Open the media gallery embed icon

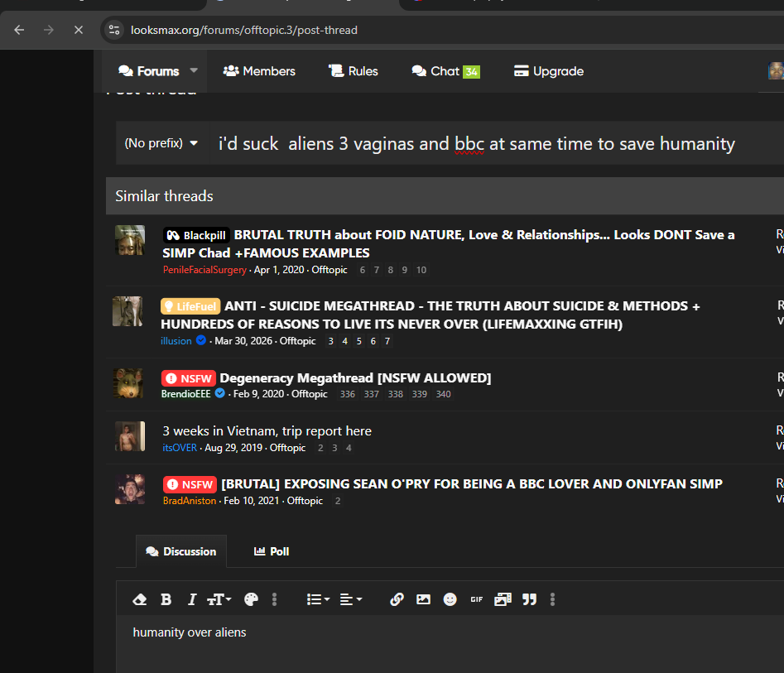coord(503,599)
